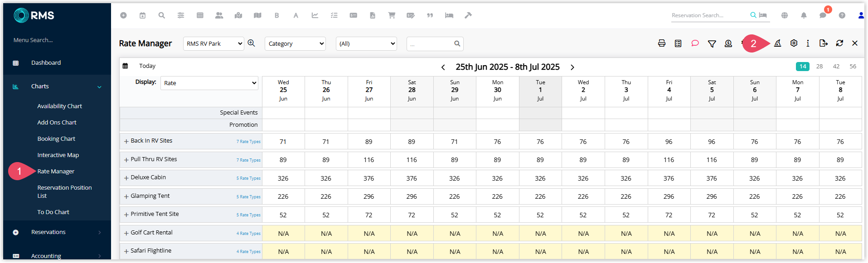Open the notifications bell
Screen dimensions: 868x263
click(804, 15)
